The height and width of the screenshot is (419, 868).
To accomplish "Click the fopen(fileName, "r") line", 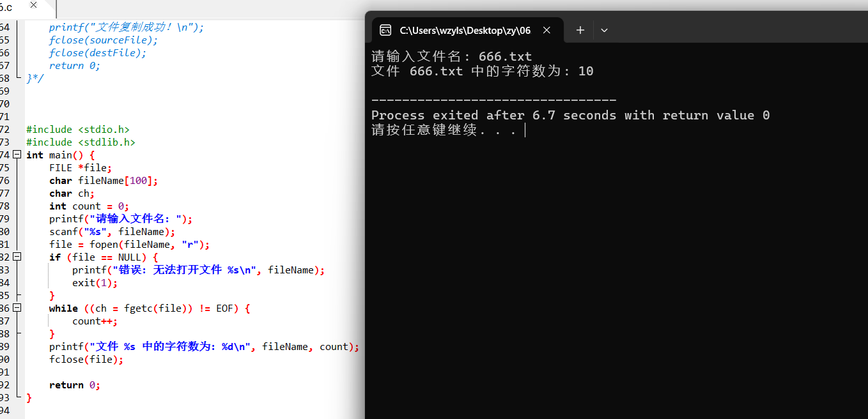I will 129,244.
